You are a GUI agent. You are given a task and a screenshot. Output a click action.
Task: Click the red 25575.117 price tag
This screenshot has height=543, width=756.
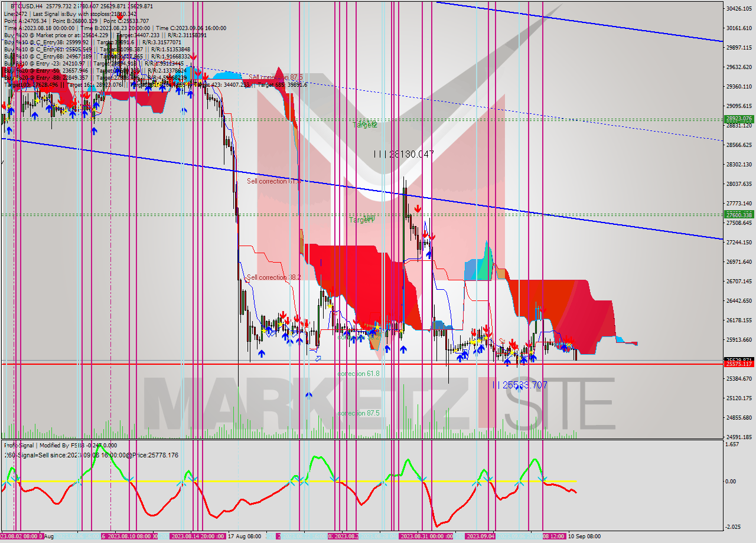pos(739,364)
